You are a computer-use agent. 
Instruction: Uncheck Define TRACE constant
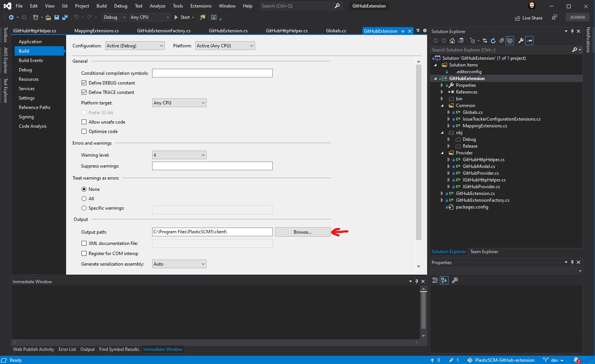click(84, 92)
